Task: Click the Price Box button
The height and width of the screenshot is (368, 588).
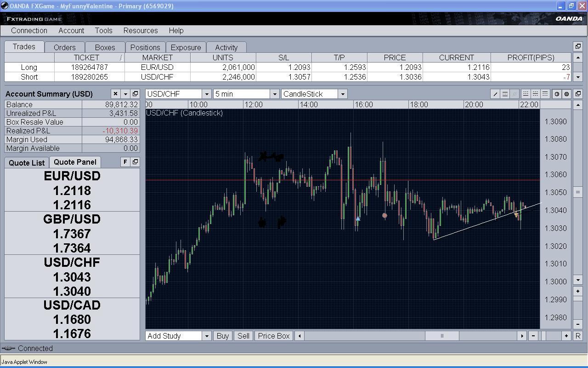Action: click(273, 336)
